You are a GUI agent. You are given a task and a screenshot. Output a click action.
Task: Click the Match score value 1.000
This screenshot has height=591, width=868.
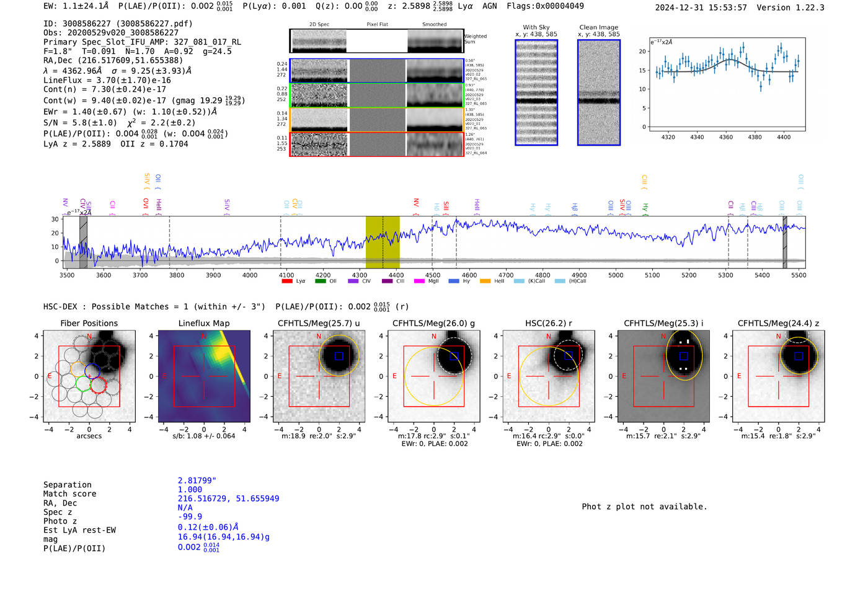click(190, 489)
